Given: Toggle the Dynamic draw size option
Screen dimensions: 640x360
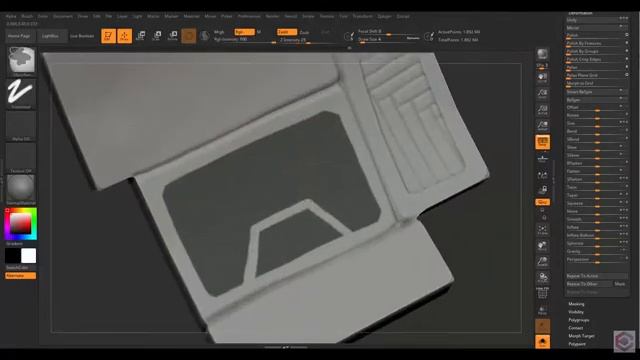Looking at the screenshot, I should click(x=413, y=38).
